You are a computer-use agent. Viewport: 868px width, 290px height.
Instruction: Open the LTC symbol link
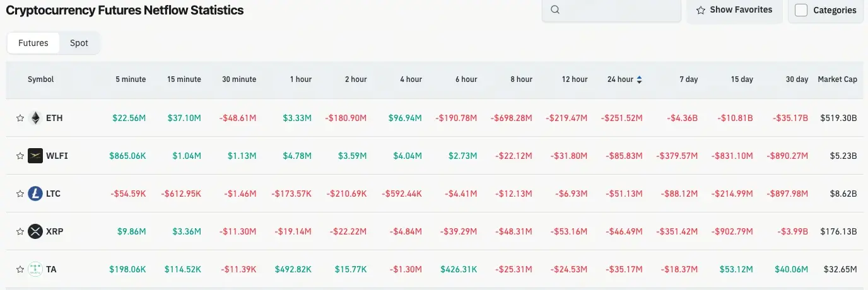pyautogui.click(x=54, y=194)
